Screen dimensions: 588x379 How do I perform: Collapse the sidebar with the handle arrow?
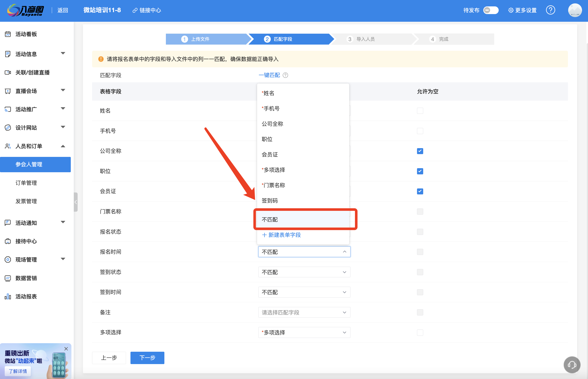75,202
